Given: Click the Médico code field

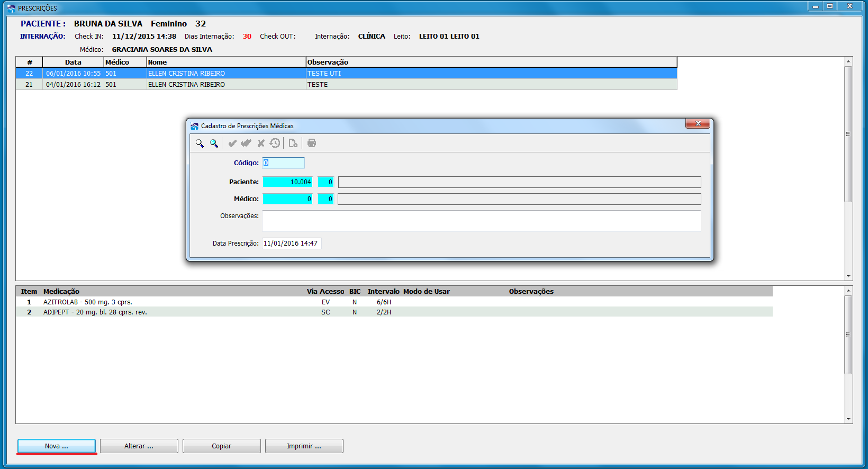Looking at the screenshot, I should pos(287,199).
